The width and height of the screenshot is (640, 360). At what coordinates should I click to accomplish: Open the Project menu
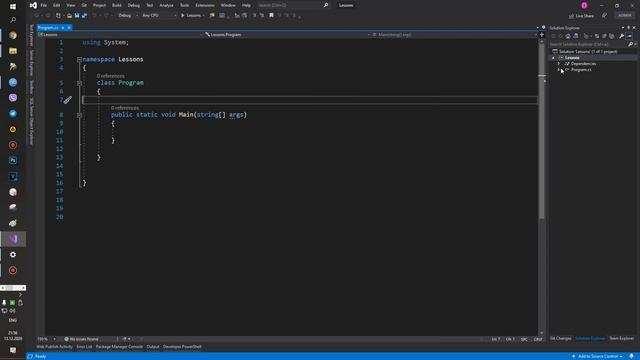(99, 5)
